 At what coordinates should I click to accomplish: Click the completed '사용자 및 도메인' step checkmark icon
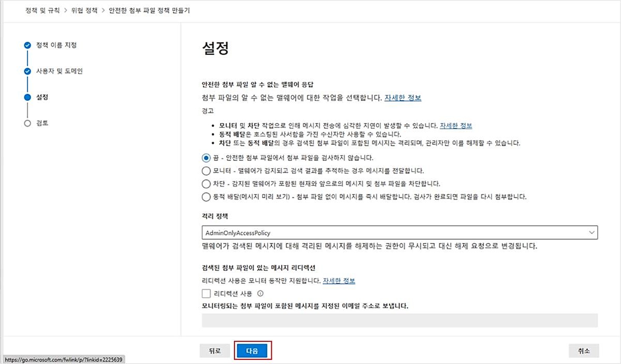coord(27,71)
